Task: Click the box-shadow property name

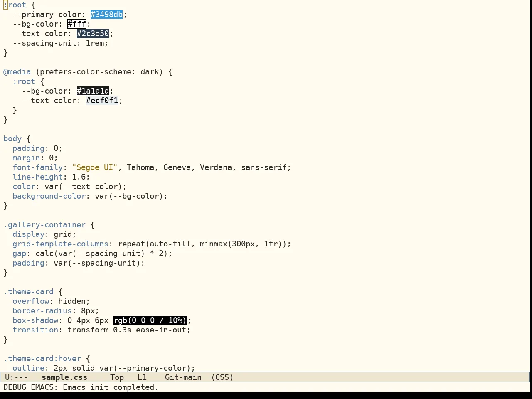Action: click(35, 320)
